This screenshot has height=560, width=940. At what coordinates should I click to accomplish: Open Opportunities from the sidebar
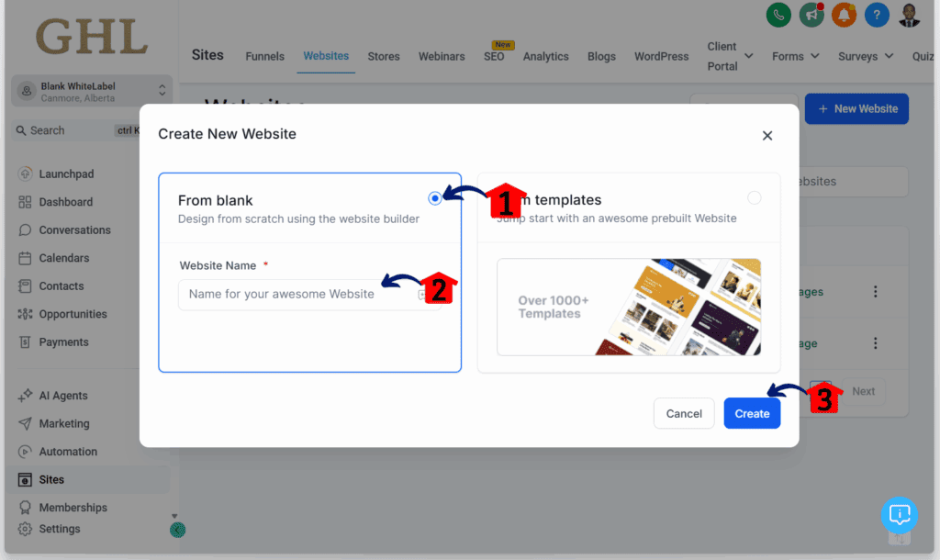click(x=73, y=314)
